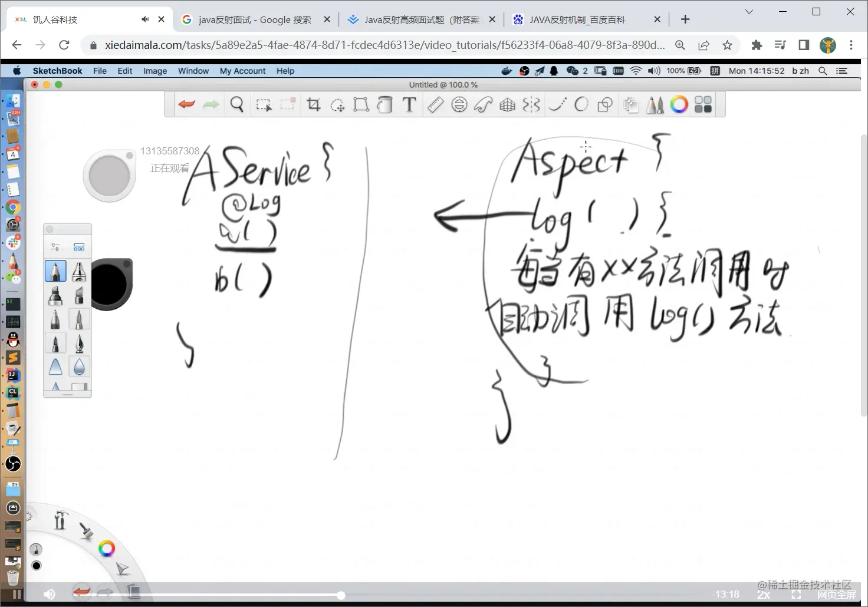Toggle the browser side panel

click(x=804, y=45)
